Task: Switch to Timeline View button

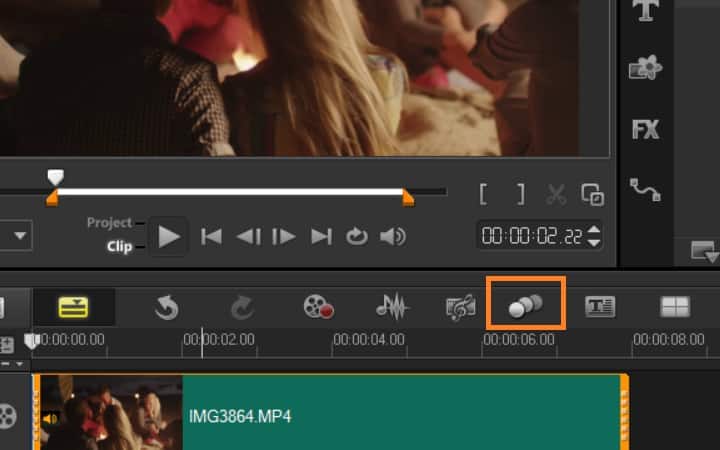Action: (73, 307)
